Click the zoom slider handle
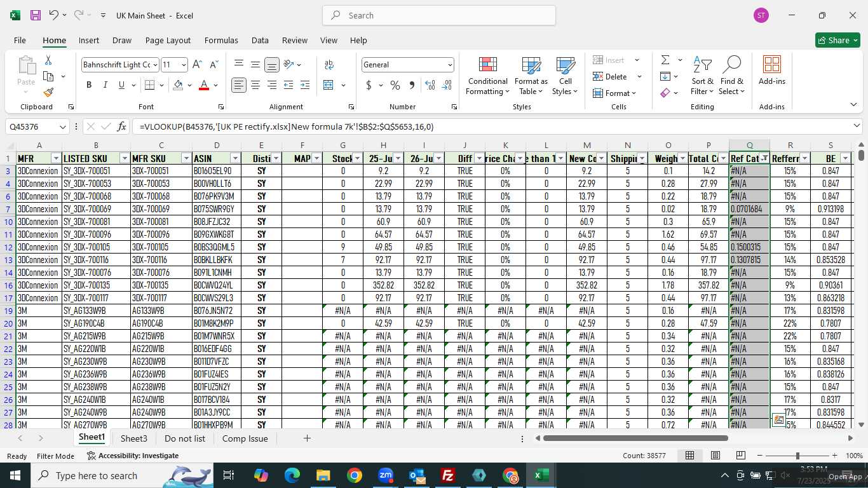The image size is (868, 488). 797,456
